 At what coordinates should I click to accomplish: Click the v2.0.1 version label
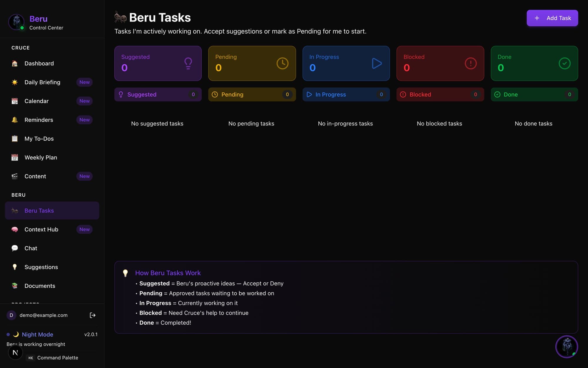click(x=91, y=334)
